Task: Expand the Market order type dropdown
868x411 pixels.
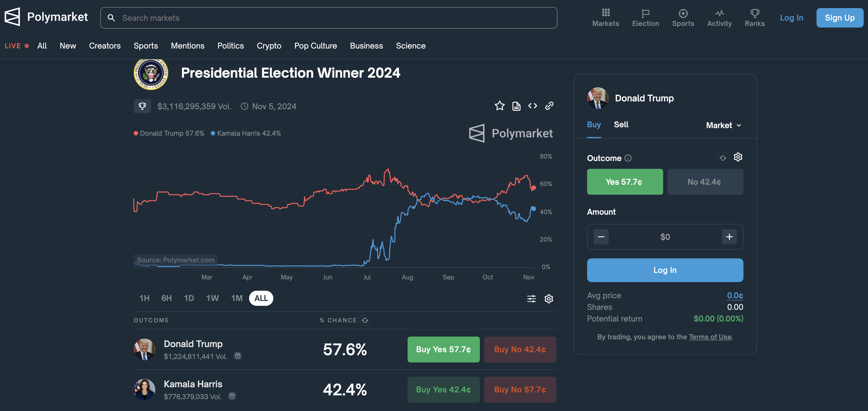Action: [x=724, y=125]
